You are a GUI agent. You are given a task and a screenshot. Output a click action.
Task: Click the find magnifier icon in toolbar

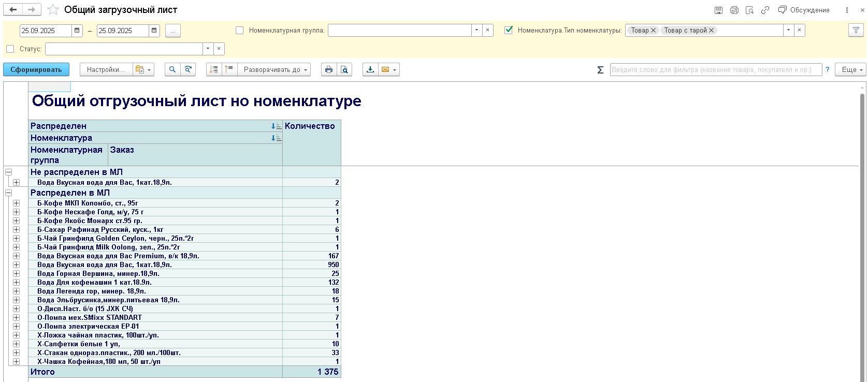(x=172, y=69)
